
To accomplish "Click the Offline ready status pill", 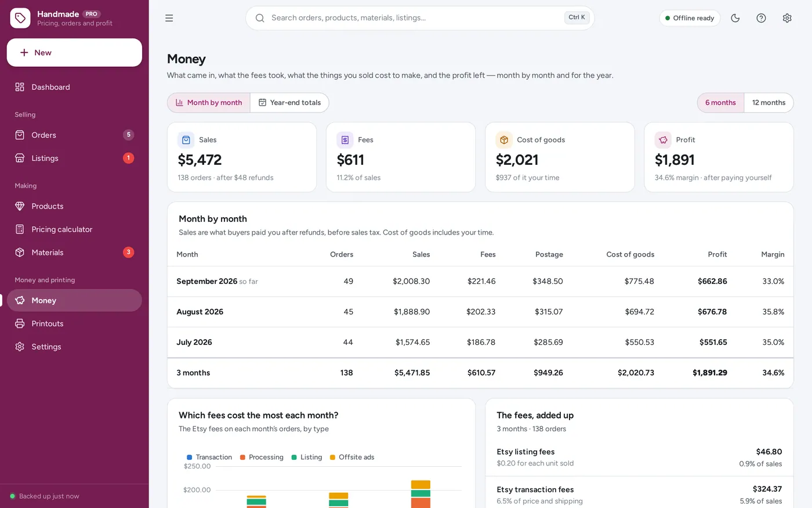I will click(x=690, y=18).
